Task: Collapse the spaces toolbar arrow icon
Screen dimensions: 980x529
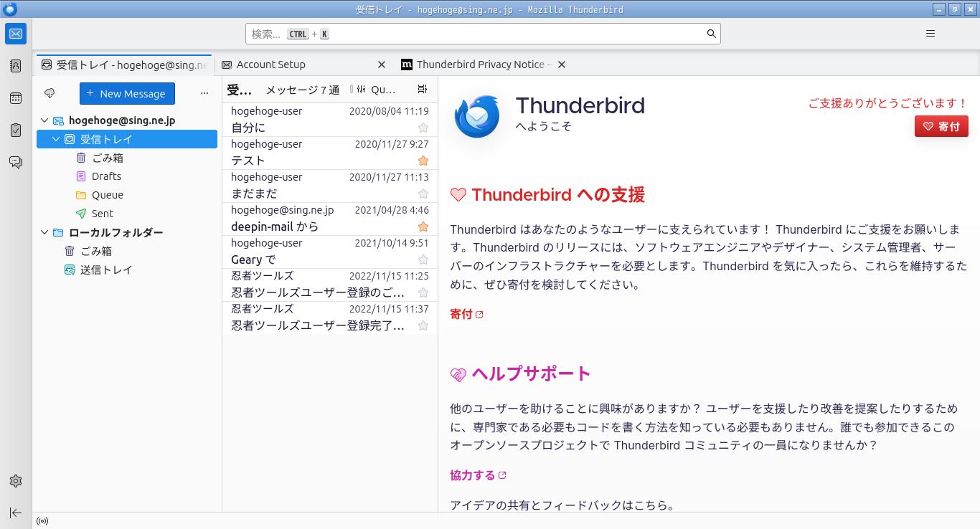Action: (16, 513)
